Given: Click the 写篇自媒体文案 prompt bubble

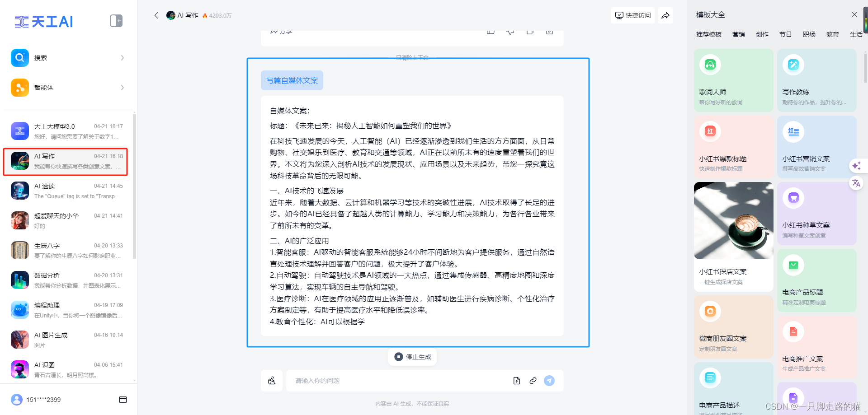Looking at the screenshot, I should (x=292, y=80).
